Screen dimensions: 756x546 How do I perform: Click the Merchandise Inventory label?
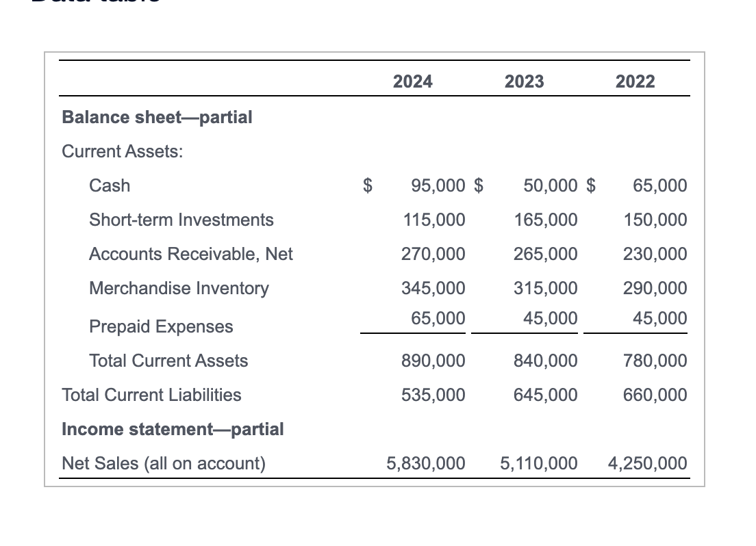[x=179, y=288]
